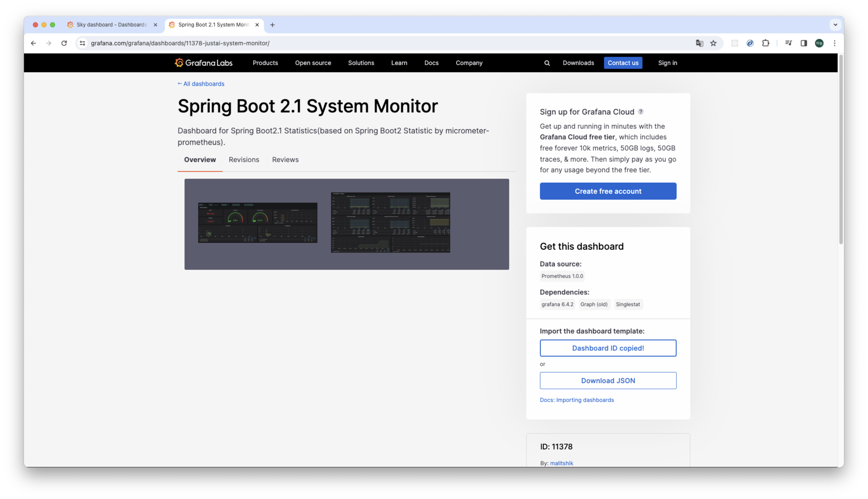The image size is (868, 499).
Task: Open author malltshik's profile link
Action: [561, 463]
